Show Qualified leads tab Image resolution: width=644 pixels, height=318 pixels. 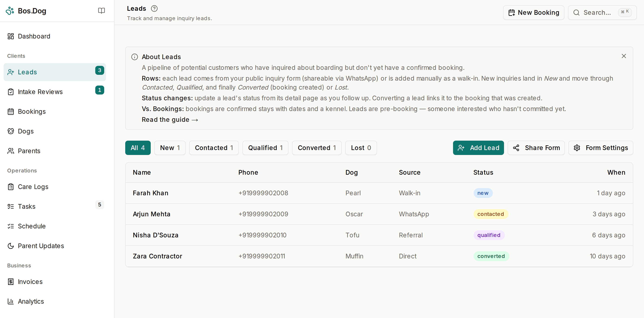(265, 148)
